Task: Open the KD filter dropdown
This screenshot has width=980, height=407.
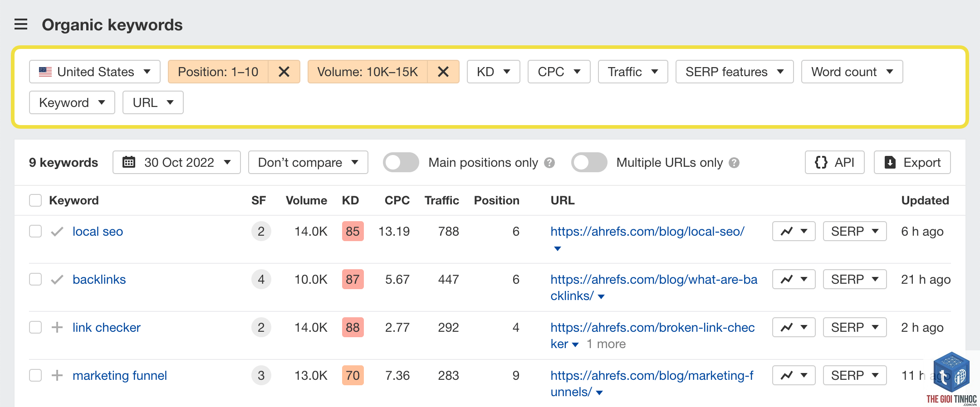Action: click(x=494, y=72)
